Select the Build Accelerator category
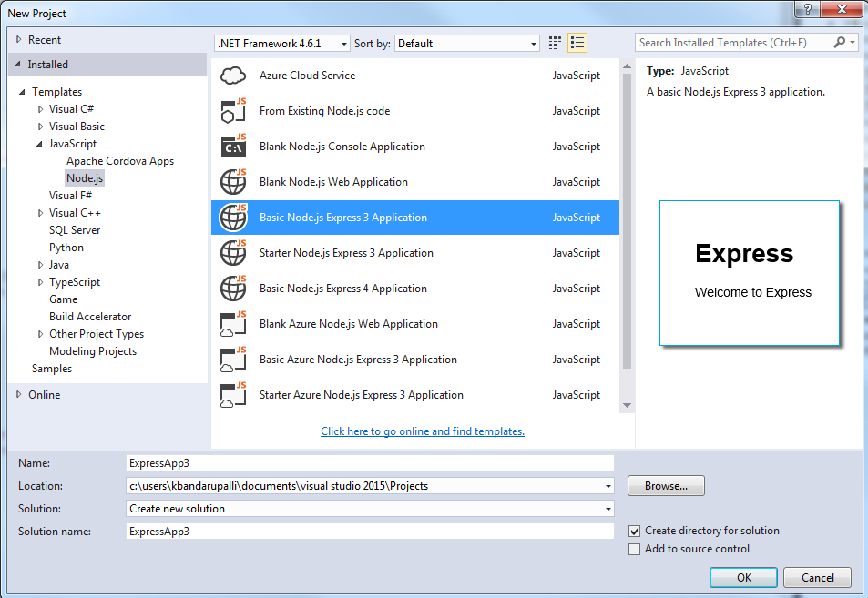 tap(90, 317)
